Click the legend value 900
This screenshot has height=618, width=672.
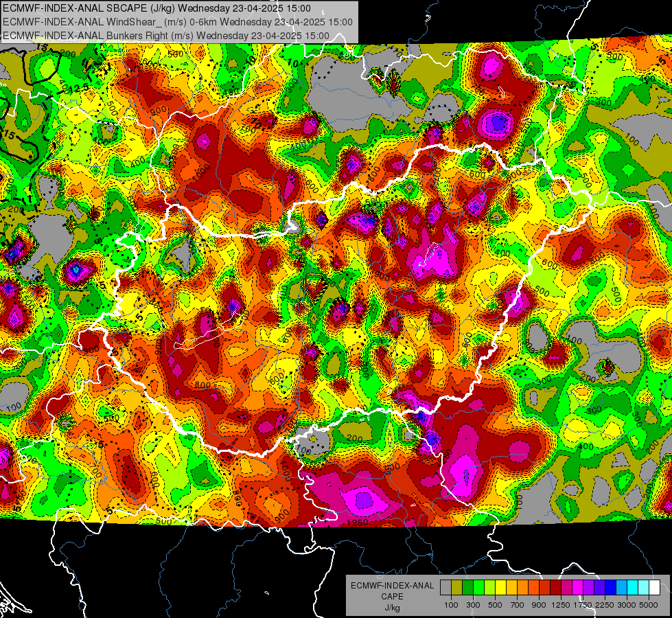click(x=539, y=605)
